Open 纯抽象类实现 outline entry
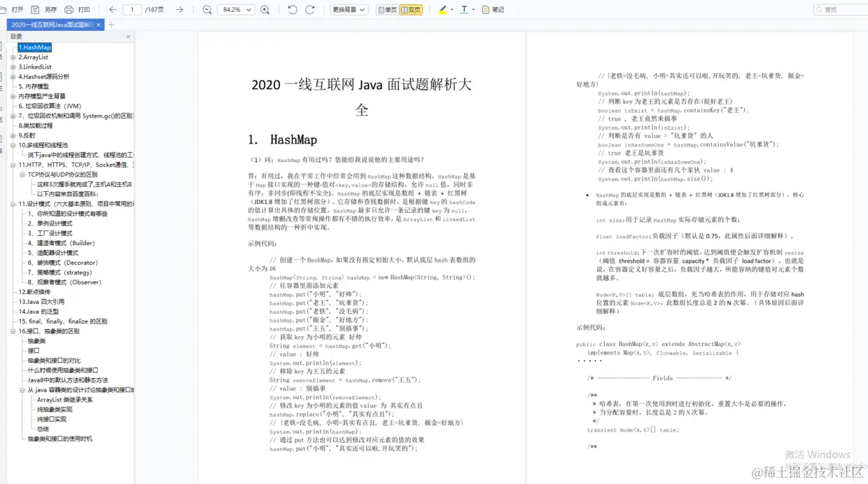The image size is (868, 484). click(55, 410)
